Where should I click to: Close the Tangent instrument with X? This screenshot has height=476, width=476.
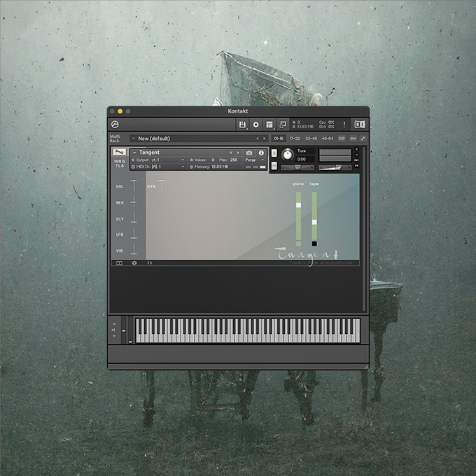357,149
